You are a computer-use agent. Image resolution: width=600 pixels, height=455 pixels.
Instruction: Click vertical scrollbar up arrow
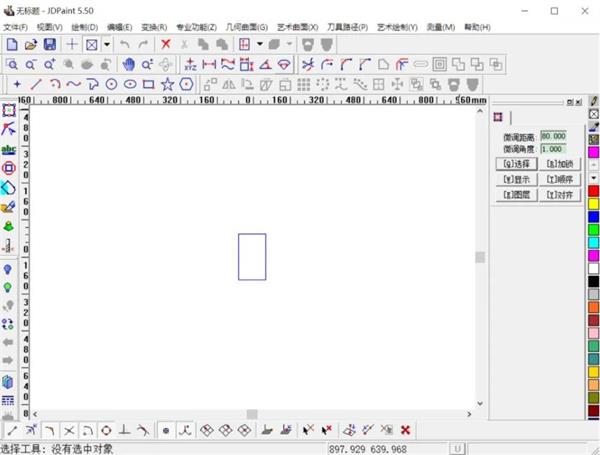click(480, 111)
